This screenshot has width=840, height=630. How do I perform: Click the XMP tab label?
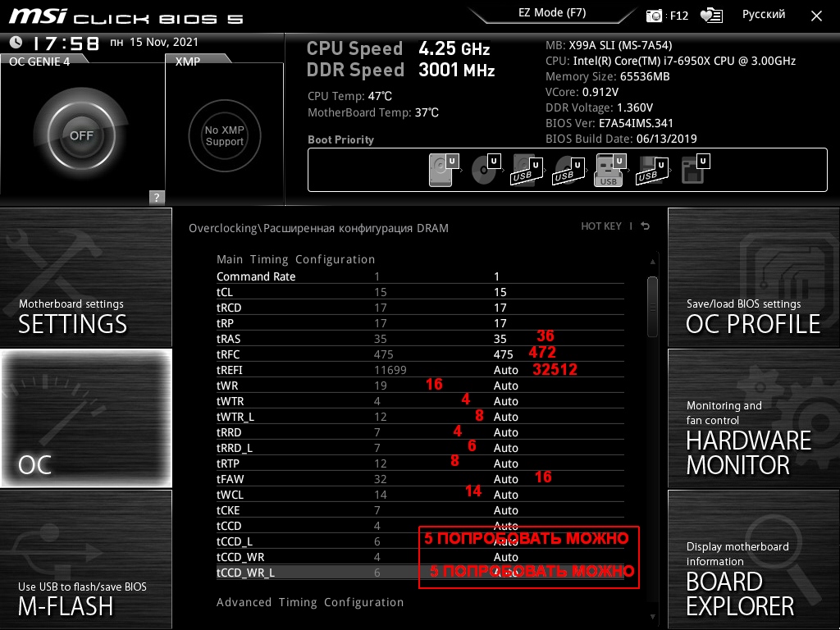[x=188, y=62]
